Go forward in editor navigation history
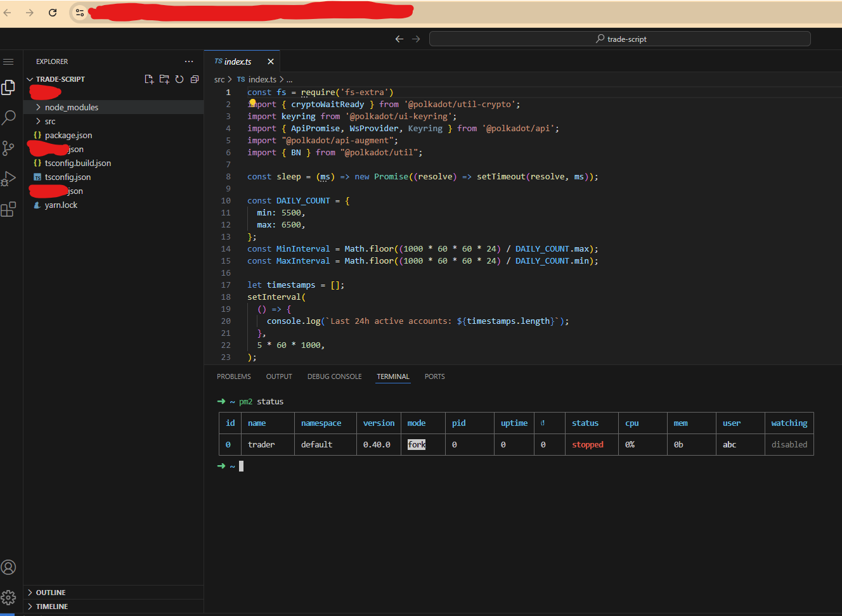The width and height of the screenshot is (842, 616). (x=416, y=39)
